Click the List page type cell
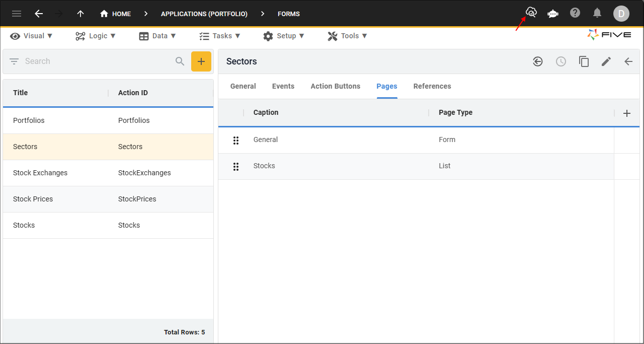This screenshot has width=644, height=344. [x=445, y=166]
